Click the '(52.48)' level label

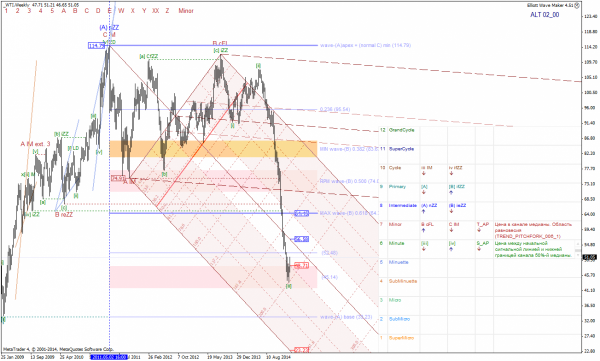tap(329, 253)
